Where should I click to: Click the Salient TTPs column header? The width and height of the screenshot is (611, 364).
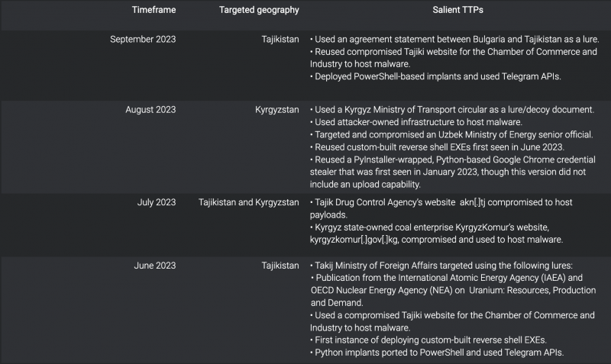coord(456,10)
